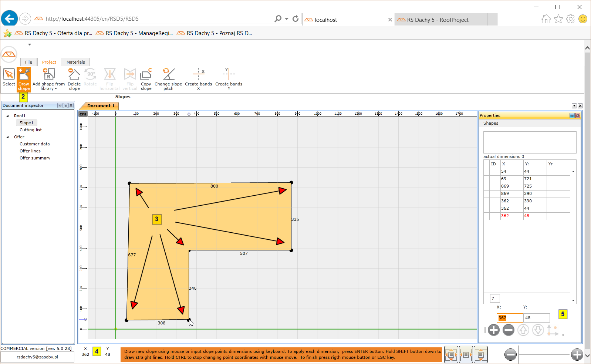Click Create bands Y

point(229,78)
